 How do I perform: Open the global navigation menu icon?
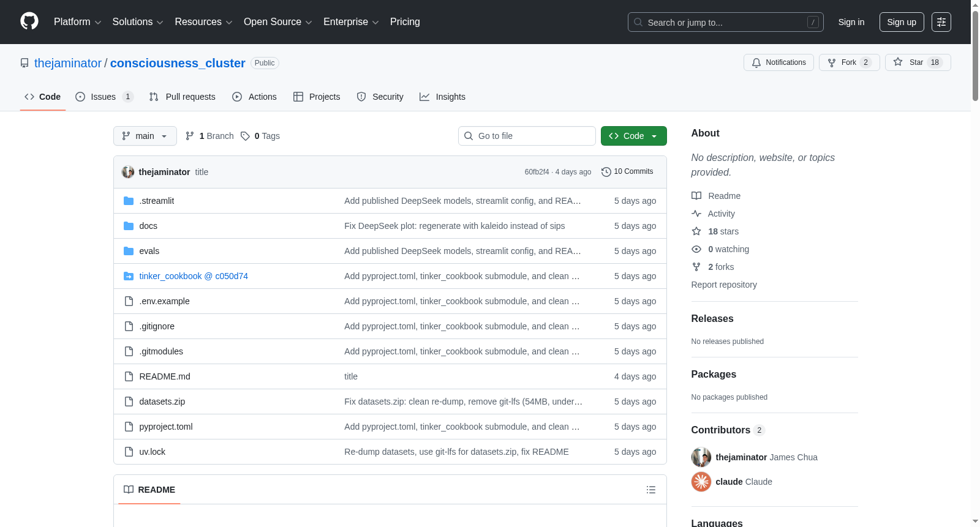click(941, 22)
